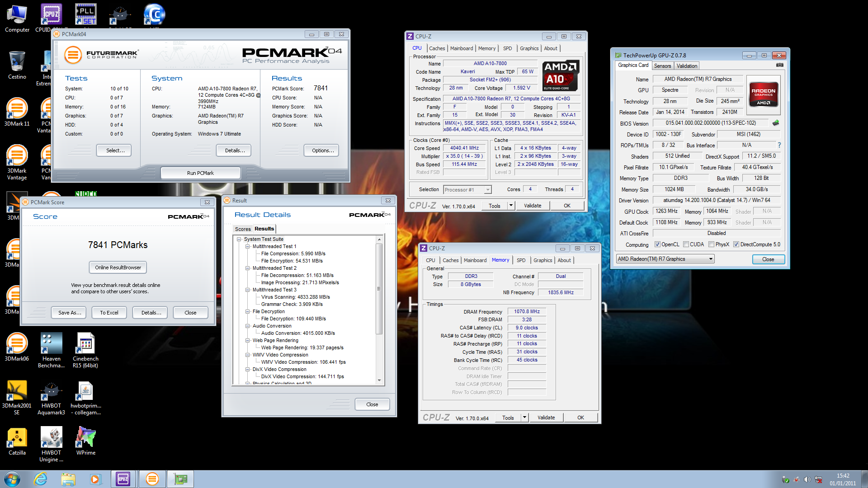Open the PLL SET desktop shortcut

(85, 14)
